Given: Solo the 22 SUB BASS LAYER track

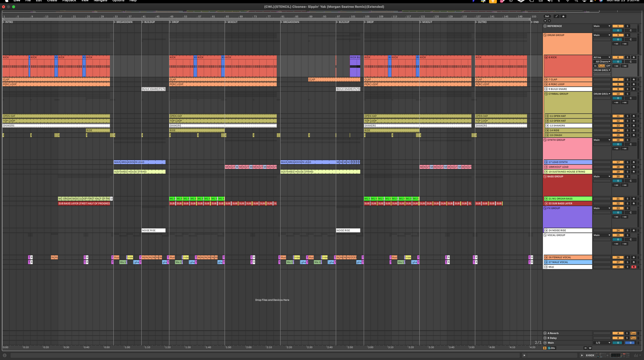Looking at the screenshot, I should [x=627, y=203].
